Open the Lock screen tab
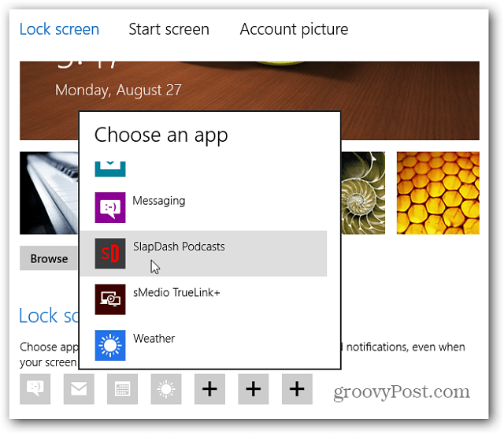The width and height of the screenshot is (504, 434). point(59,29)
